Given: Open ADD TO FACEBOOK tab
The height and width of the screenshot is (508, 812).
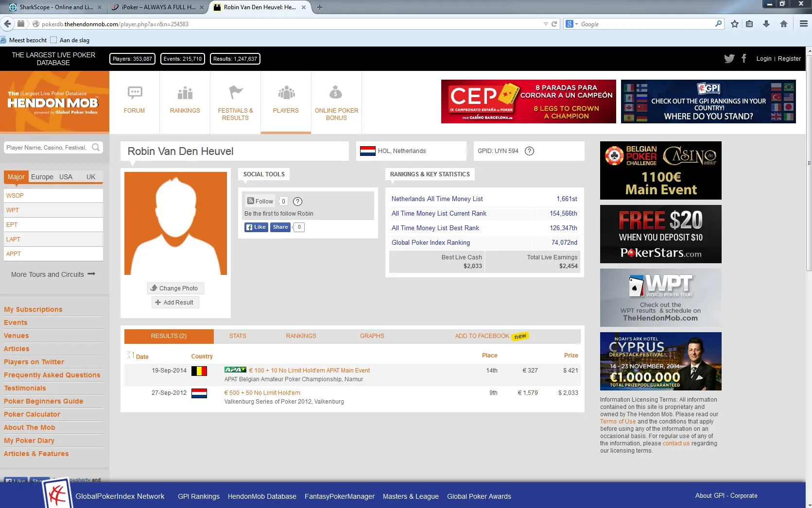Looking at the screenshot, I should 491,336.
